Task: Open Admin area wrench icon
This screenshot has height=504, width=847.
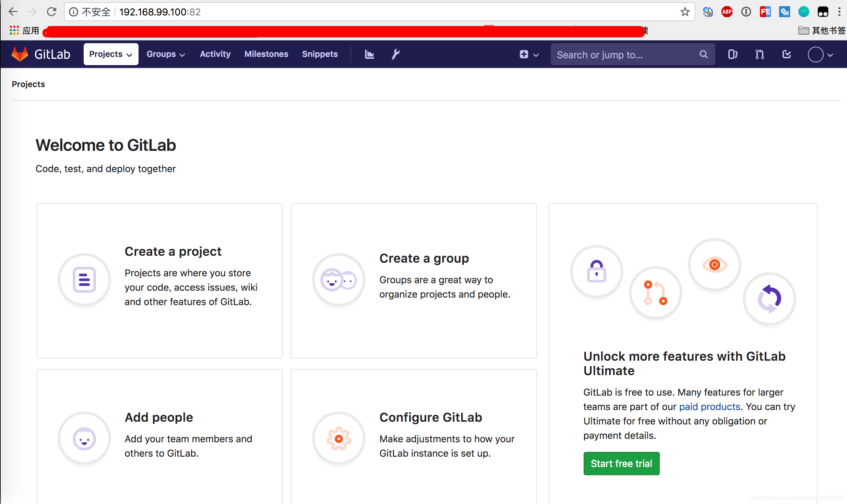Action: coord(396,54)
